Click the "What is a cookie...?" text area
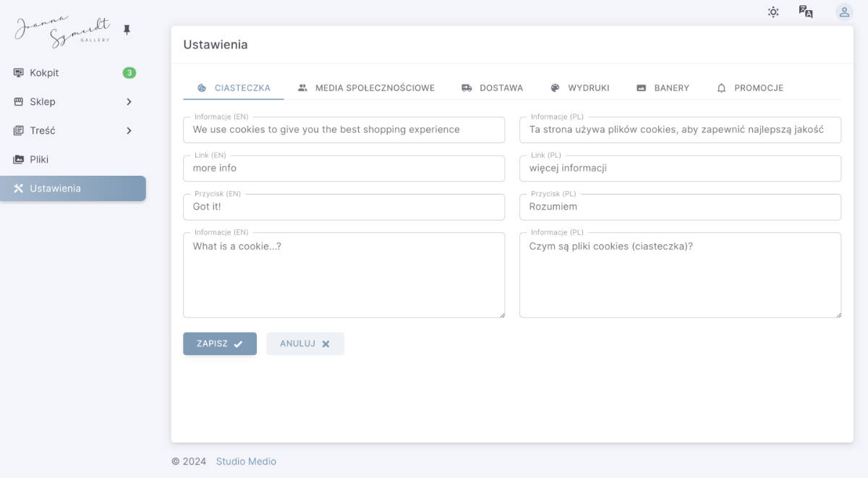 point(344,275)
